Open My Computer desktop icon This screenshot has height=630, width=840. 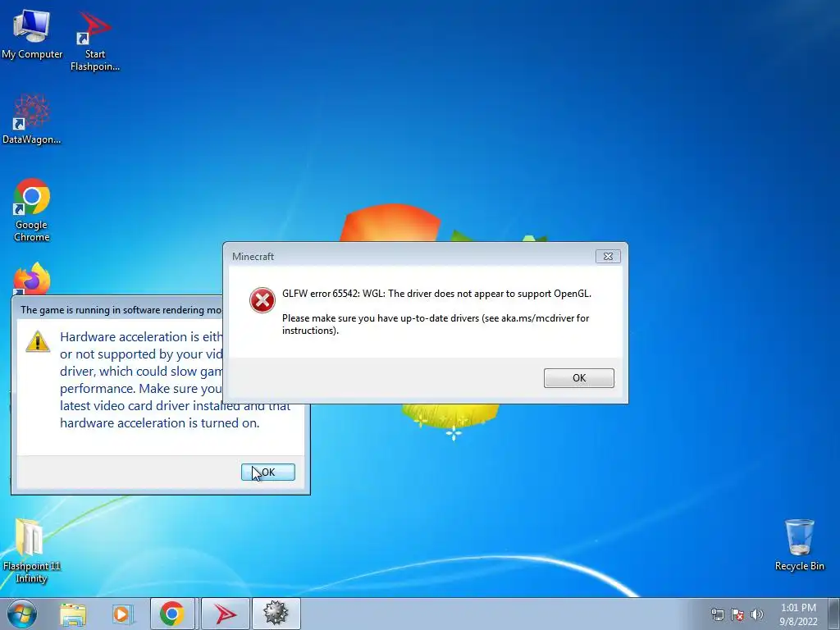tap(32, 34)
